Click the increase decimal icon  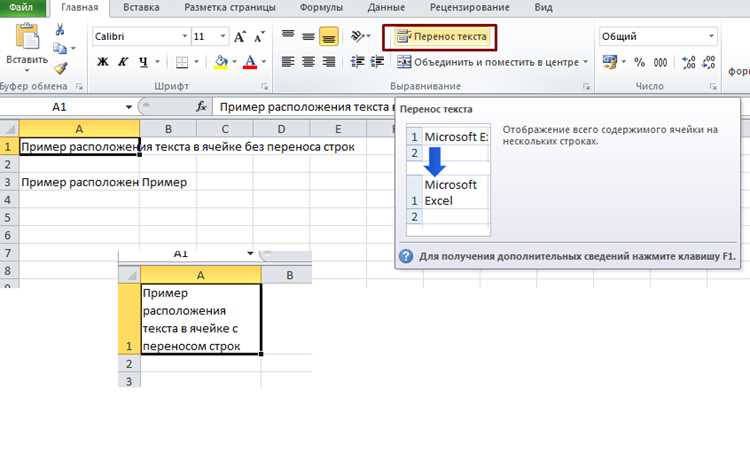(x=688, y=62)
